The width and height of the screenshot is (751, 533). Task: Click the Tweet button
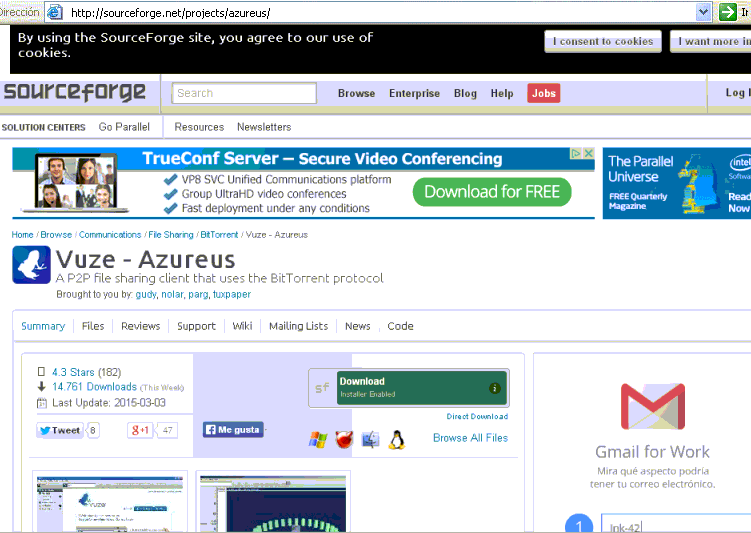[x=60, y=430]
